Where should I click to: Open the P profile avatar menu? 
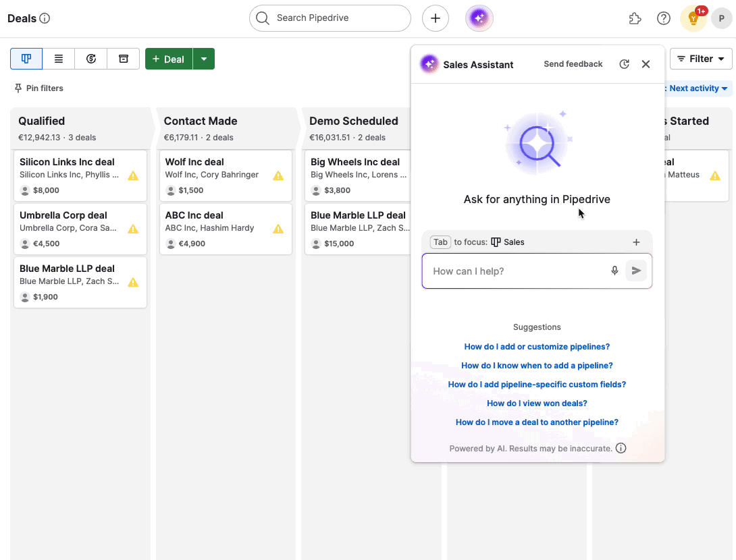721,18
